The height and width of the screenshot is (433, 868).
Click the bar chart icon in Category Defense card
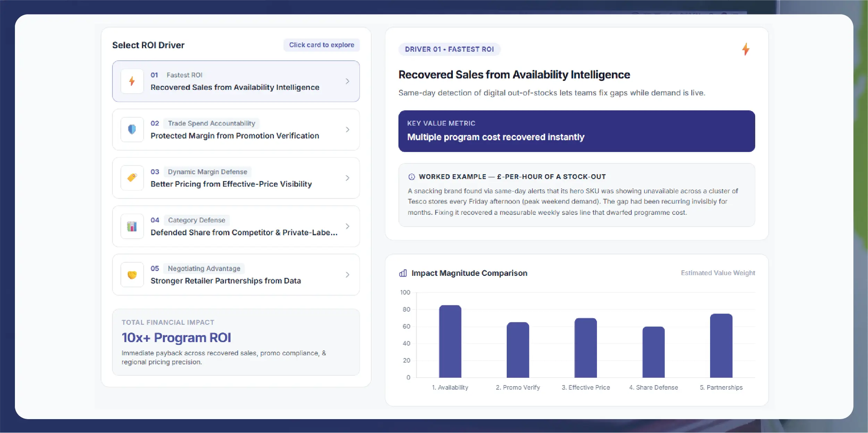coord(132,226)
